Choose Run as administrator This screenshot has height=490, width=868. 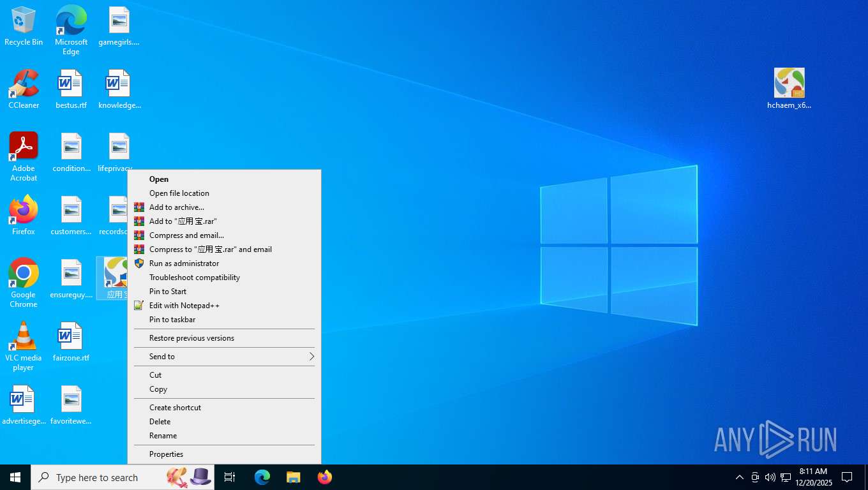(x=224, y=264)
